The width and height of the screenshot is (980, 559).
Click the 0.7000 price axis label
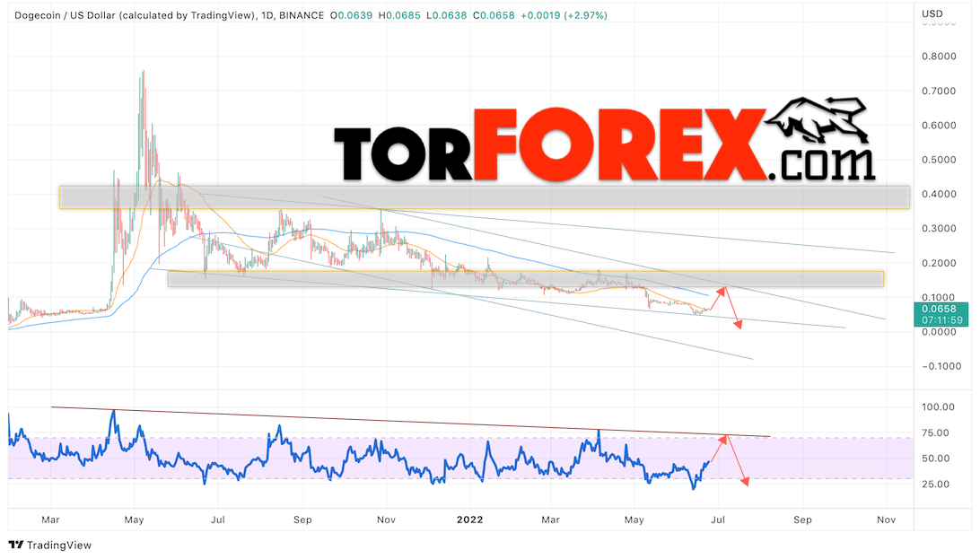click(x=939, y=91)
